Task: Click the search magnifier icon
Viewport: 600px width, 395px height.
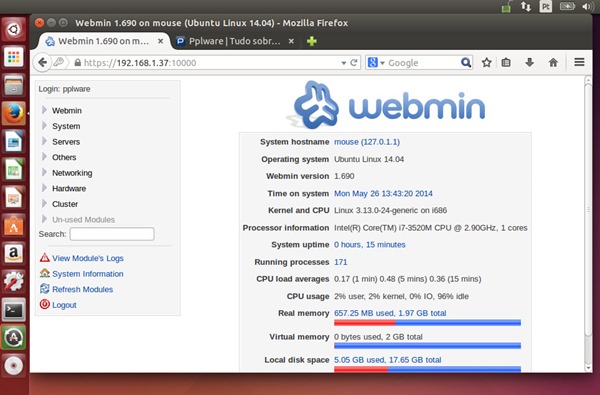Action: point(466,62)
